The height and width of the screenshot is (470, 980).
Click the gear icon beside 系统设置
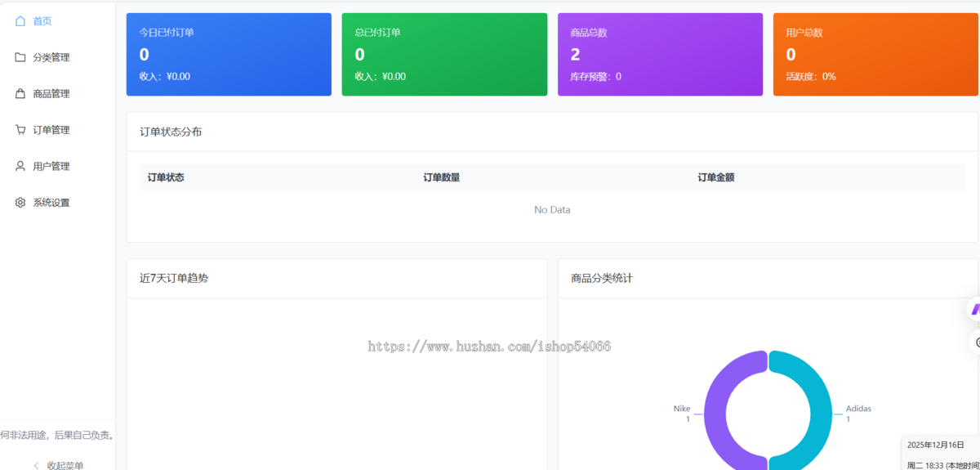[20, 203]
